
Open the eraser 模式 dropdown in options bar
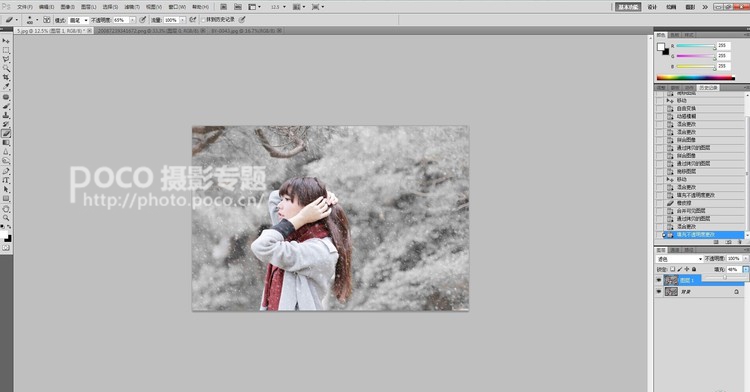coord(79,20)
